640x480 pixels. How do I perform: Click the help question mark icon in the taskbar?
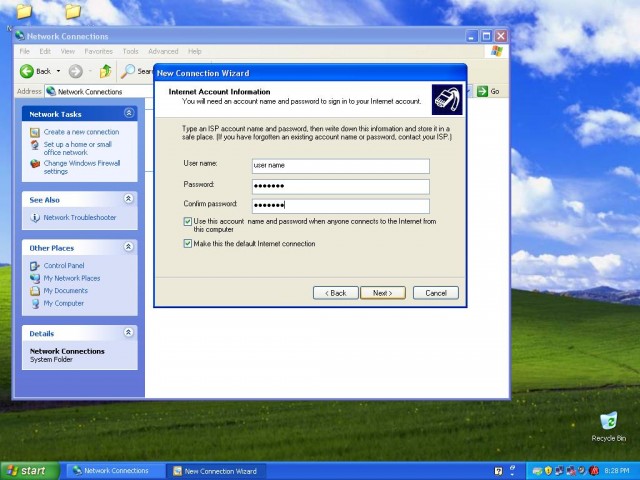[498, 471]
